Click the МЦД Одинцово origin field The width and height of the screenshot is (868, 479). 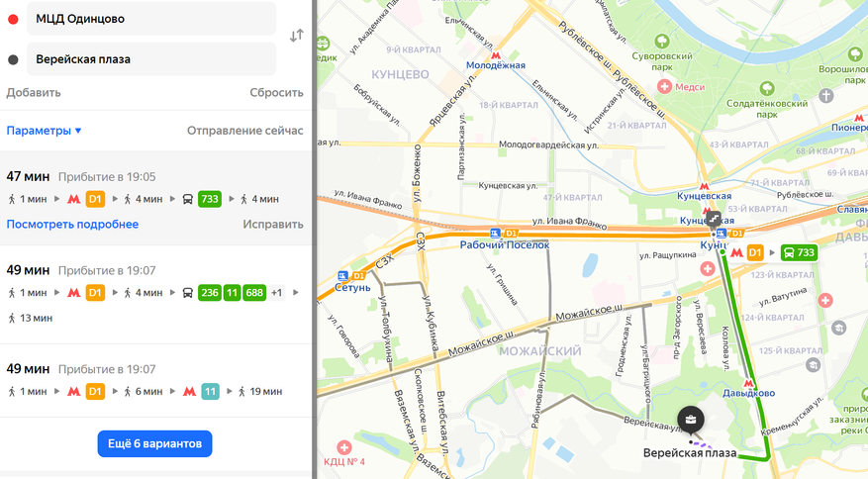(151, 18)
